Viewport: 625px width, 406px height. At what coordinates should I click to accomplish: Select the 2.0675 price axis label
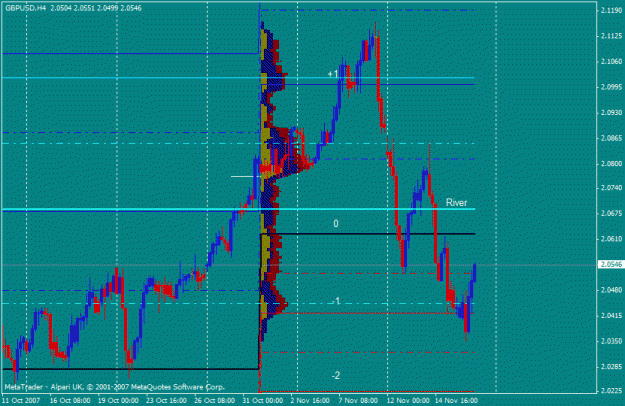click(611, 213)
